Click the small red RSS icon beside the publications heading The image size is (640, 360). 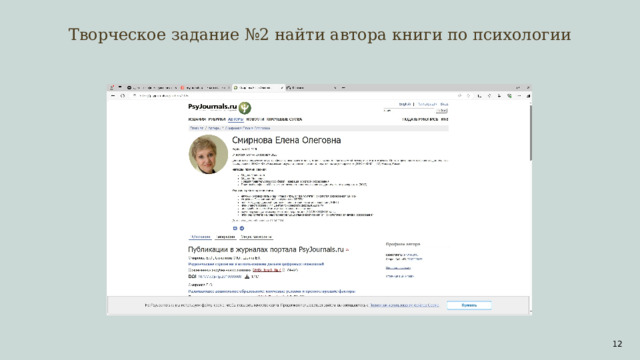(347, 250)
